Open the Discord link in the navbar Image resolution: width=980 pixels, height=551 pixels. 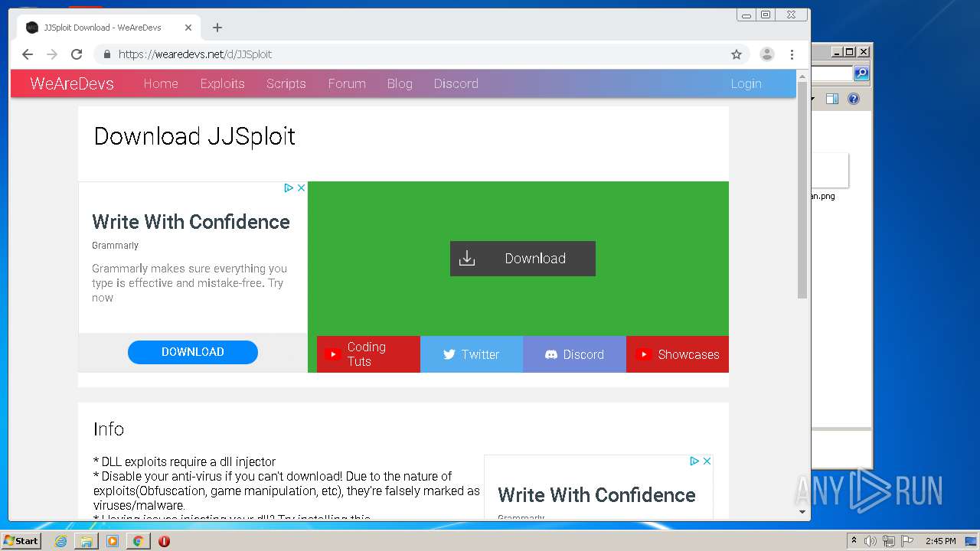click(x=456, y=83)
